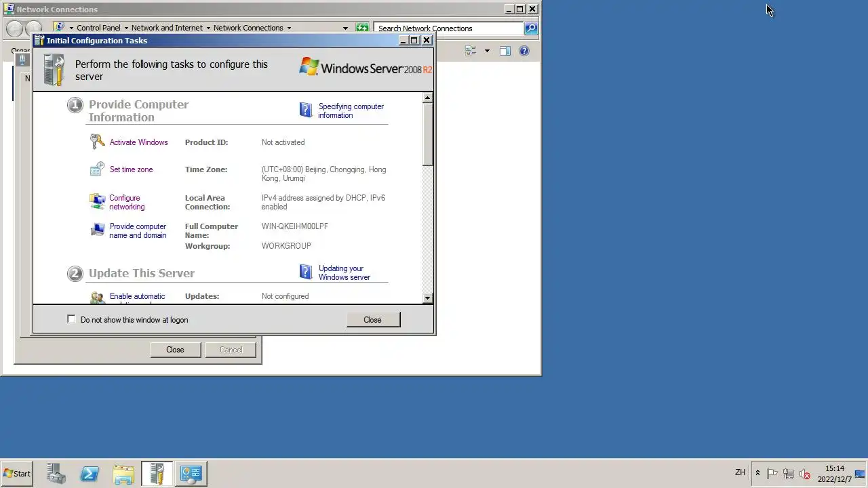Expand the Network and Internet breadcrumb arrow

coord(208,28)
